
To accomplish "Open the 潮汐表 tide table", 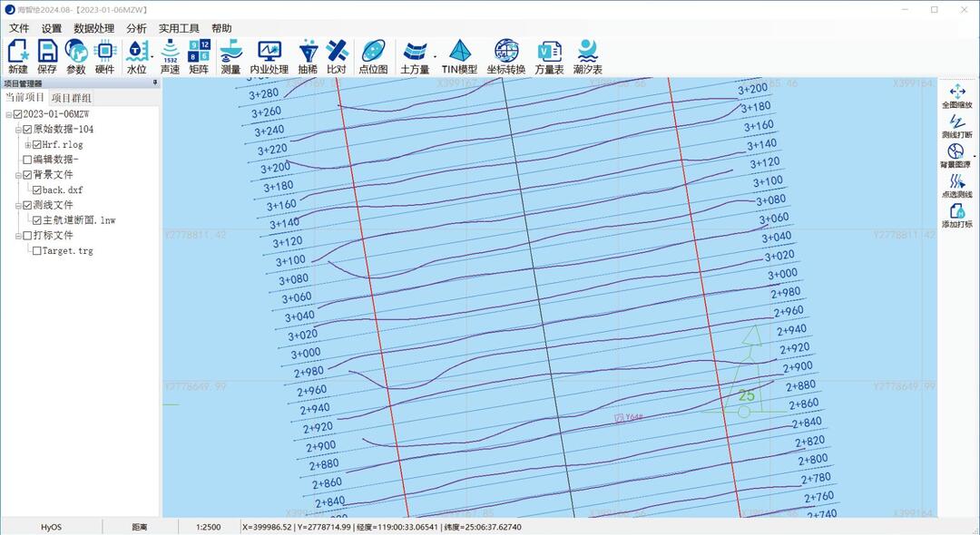I will click(x=587, y=56).
